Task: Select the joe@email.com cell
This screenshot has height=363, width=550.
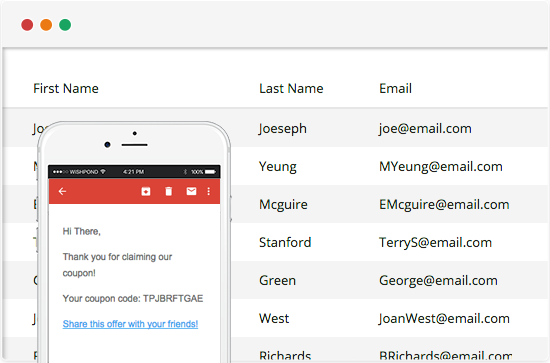Action: (x=425, y=129)
